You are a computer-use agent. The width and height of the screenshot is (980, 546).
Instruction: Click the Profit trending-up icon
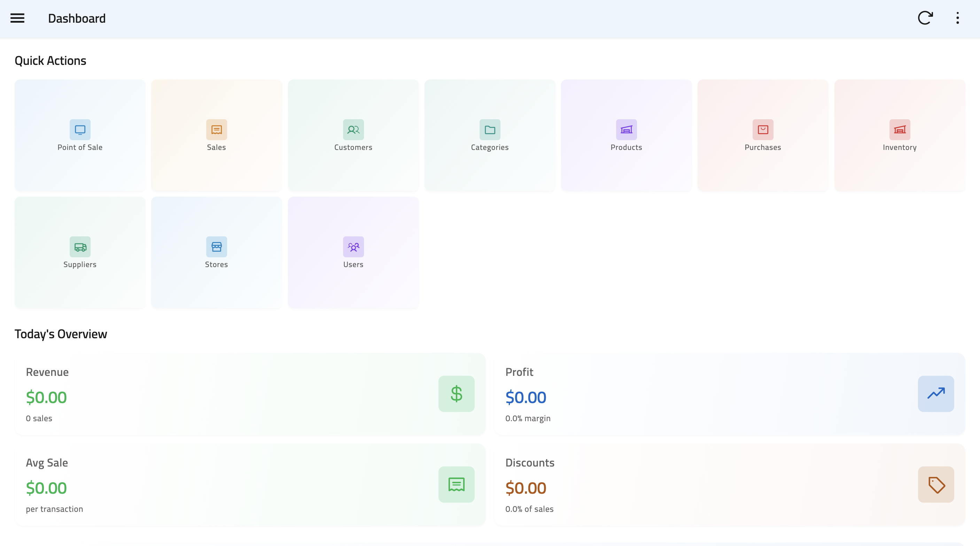(x=935, y=394)
